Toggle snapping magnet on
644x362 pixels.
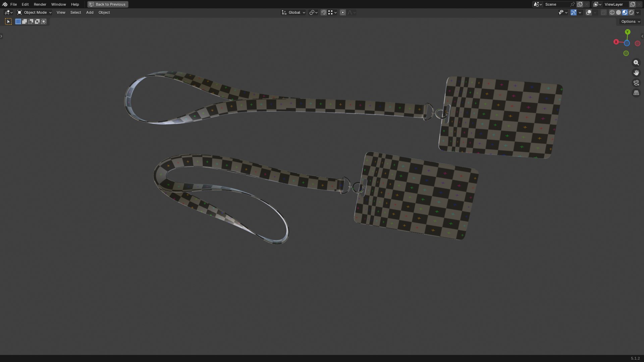coord(324,12)
